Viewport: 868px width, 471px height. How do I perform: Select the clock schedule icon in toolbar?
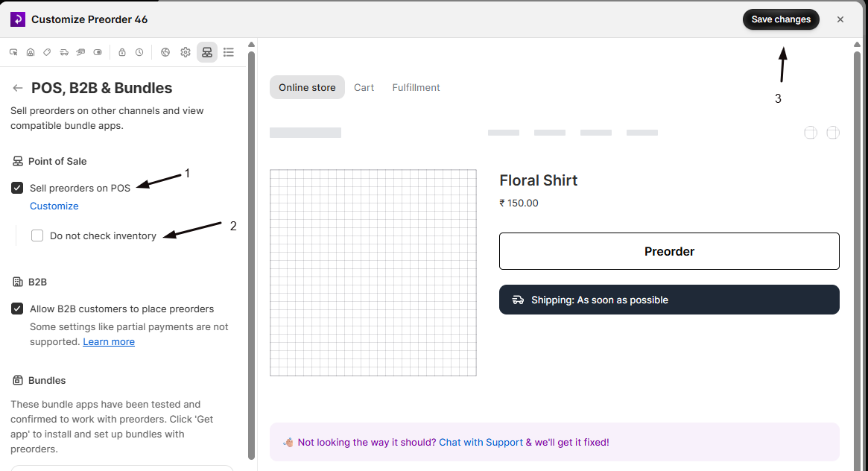pos(139,52)
